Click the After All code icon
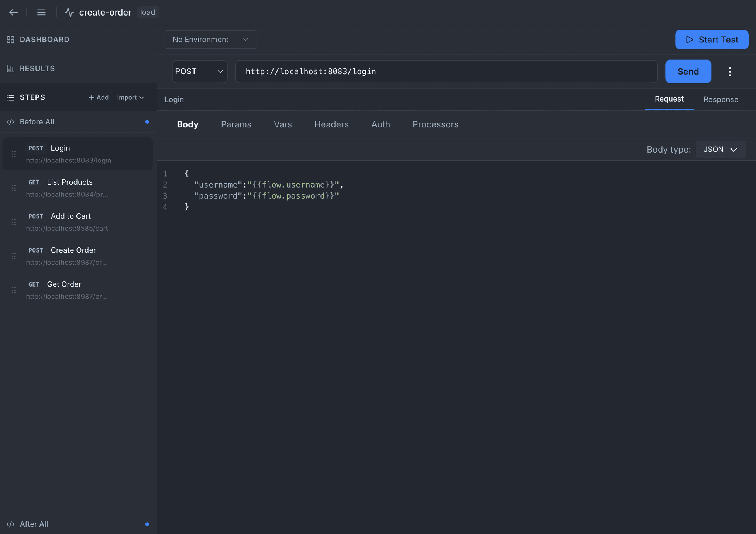 point(10,524)
